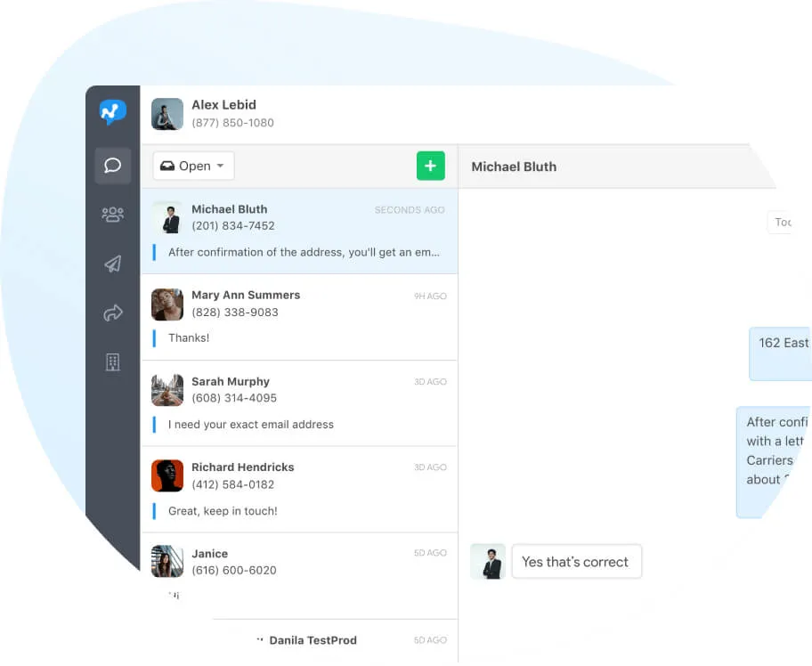The height and width of the screenshot is (666, 812).
Task: Click the forward arrow icon in sidebar
Action: 113,313
